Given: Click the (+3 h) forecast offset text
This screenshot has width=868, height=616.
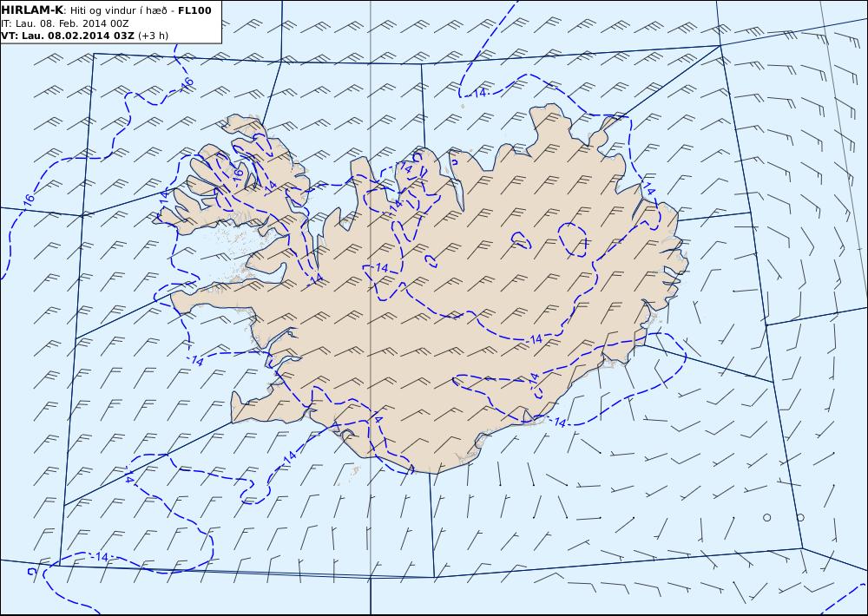Looking at the screenshot, I should click(x=153, y=36).
